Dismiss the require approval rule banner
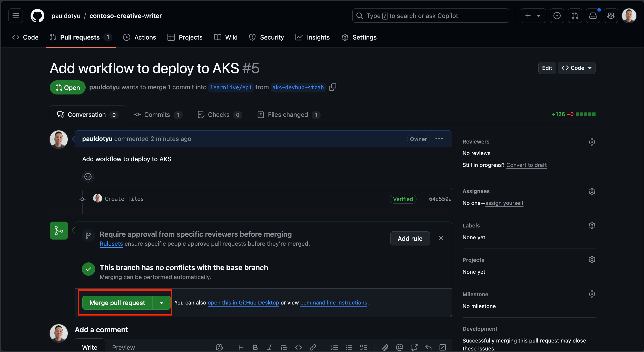This screenshot has width=644, height=352. (x=441, y=238)
